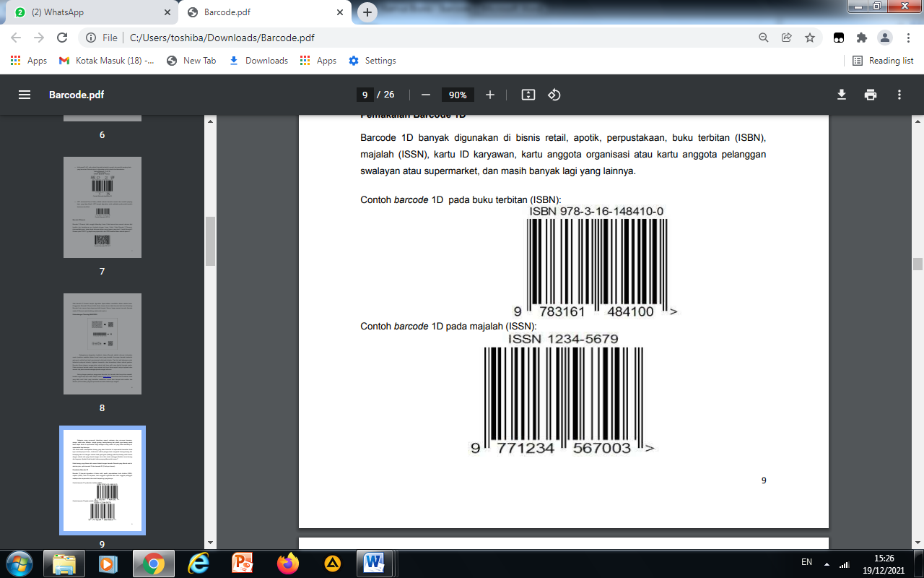Image resolution: width=924 pixels, height=578 pixels.
Task: Reload the current page
Action: tap(62, 38)
